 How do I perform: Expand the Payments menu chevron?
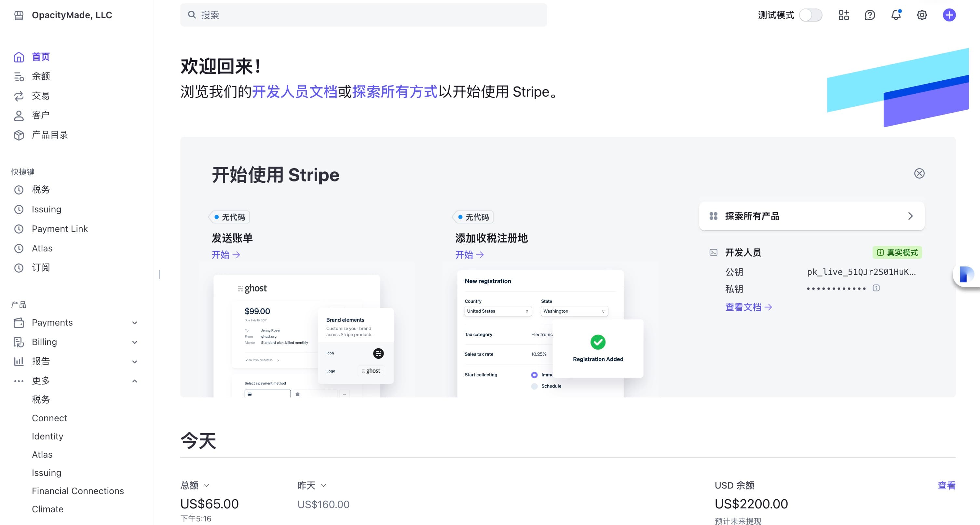coord(134,323)
